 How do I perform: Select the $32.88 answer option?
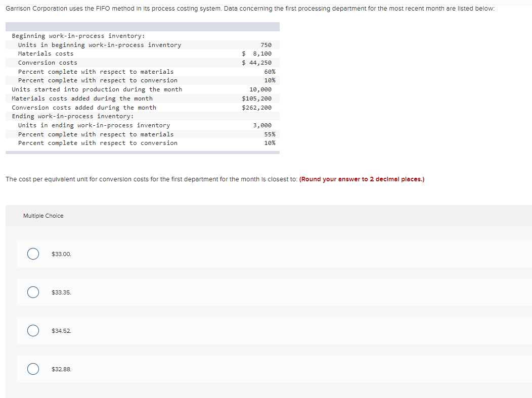point(33,369)
